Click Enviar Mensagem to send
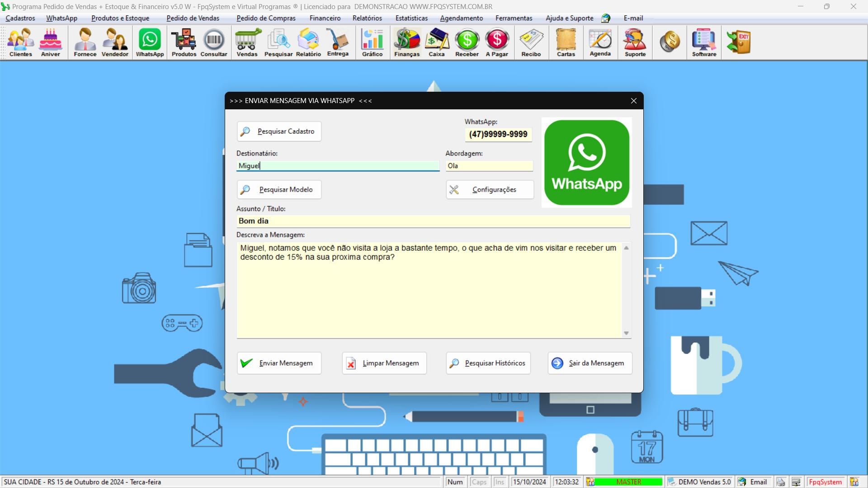This screenshot has width=868, height=488. coord(278,362)
